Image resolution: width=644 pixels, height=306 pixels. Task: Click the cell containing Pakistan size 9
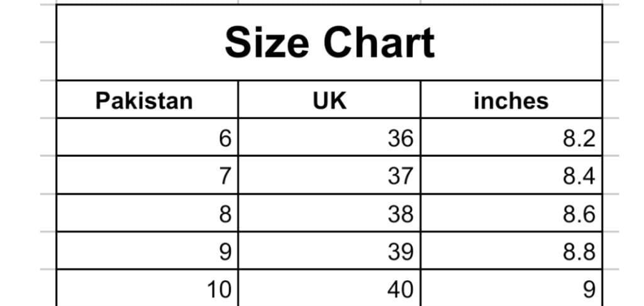click(147, 251)
